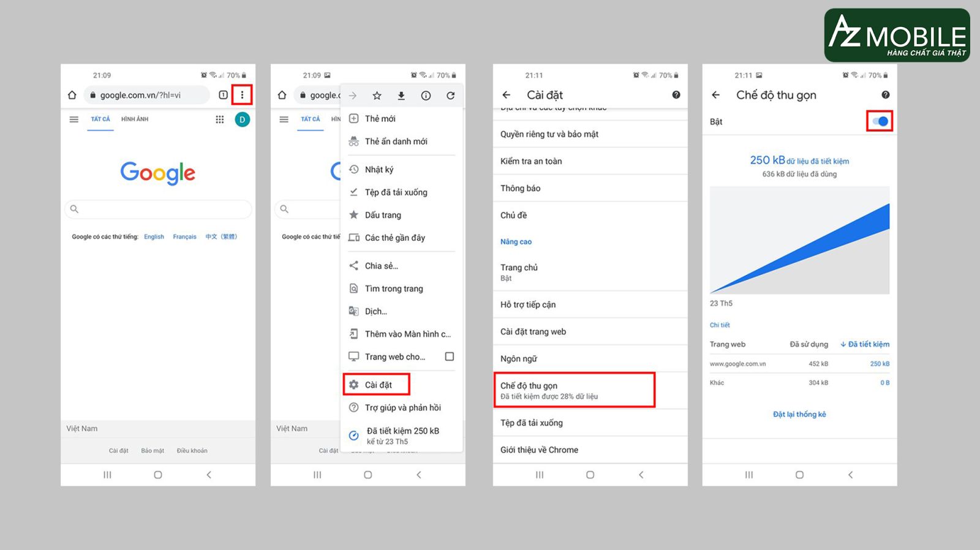Open Tệp đã tải xuống in settings list

click(590, 423)
